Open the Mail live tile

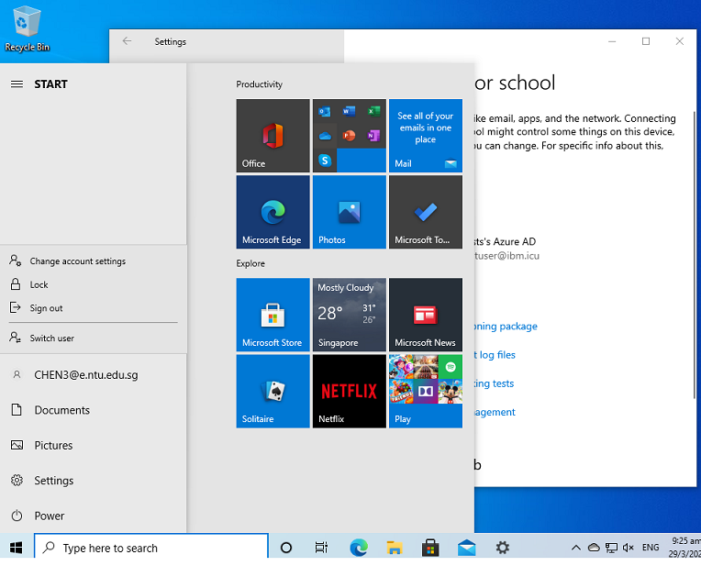coord(426,136)
